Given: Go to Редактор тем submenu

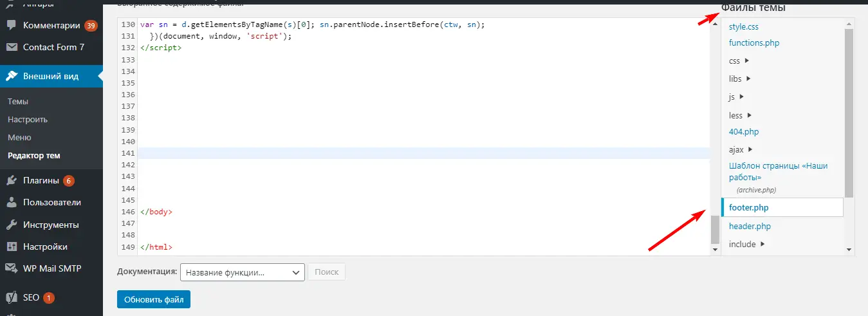Looking at the screenshot, I should coord(34,156).
